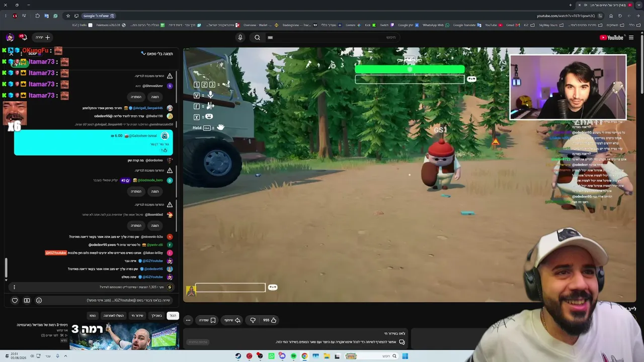Screen dimensions: 644x362
Task: Reload the page in Chrome
Action: pos(620,16)
